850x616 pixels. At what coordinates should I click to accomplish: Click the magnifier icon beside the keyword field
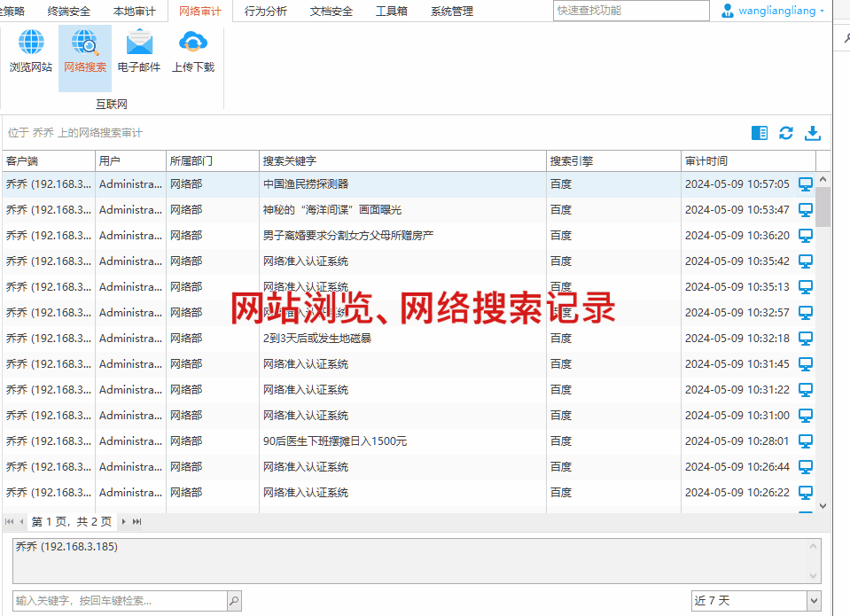pos(234,601)
